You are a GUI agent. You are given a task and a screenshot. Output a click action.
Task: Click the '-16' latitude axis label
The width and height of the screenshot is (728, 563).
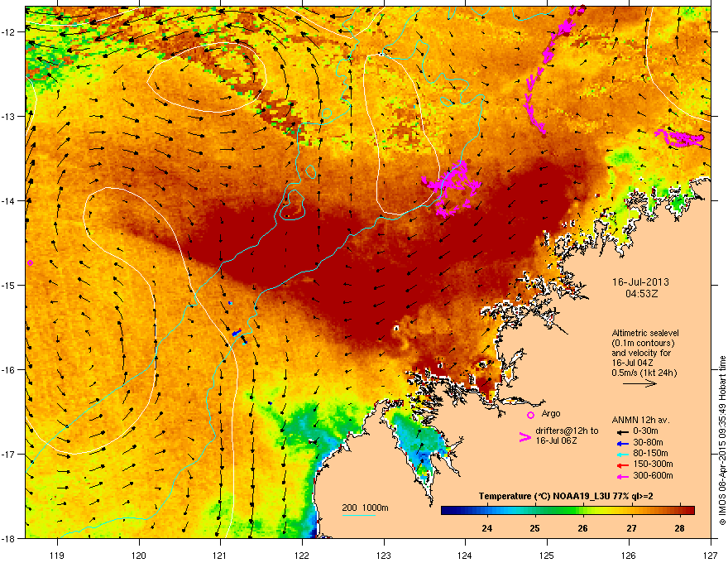click(x=8, y=370)
